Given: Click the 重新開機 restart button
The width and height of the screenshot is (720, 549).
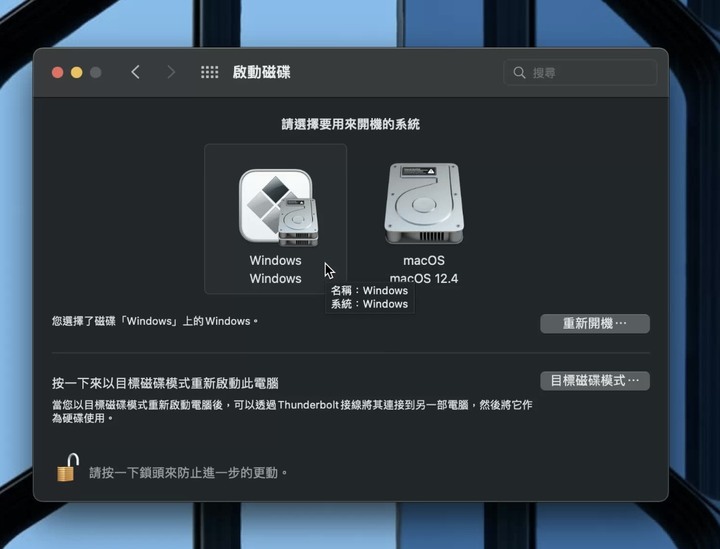Looking at the screenshot, I should [595, 324].
